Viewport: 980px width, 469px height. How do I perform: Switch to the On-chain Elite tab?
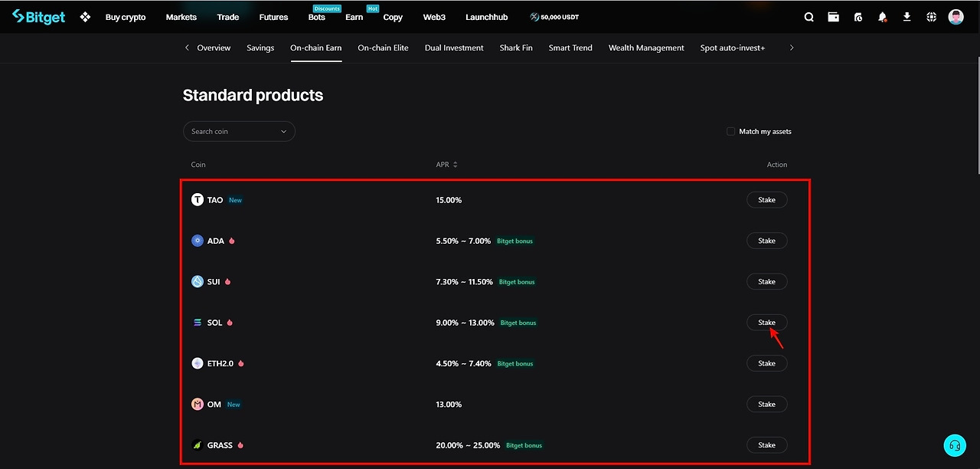[383, 48]
